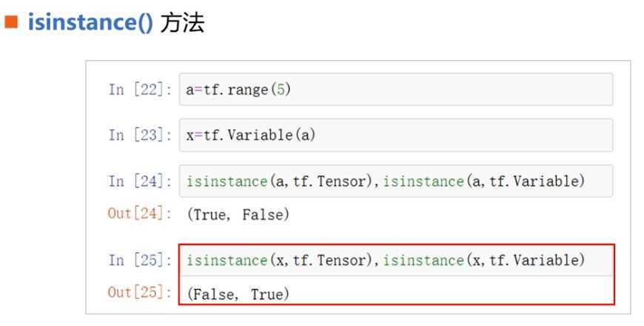644x326 pixels.
Task: Click the In [24] code cell
Action: (396, 181)
